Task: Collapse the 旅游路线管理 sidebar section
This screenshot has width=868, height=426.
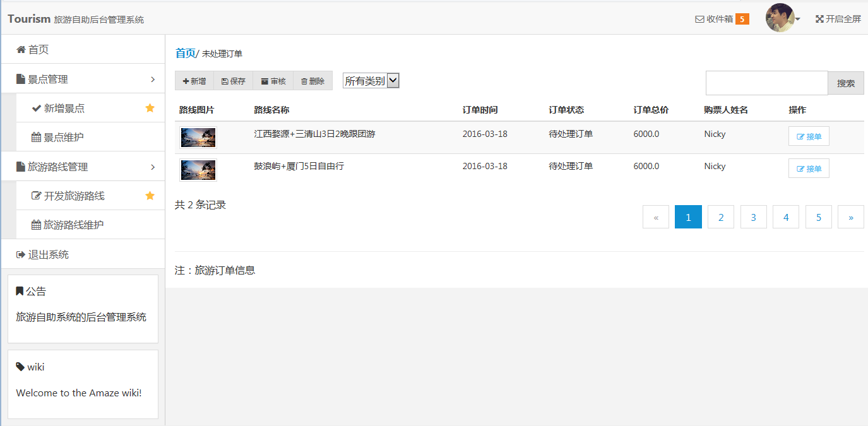Action: pyautogui.click(x=83, y=167)
